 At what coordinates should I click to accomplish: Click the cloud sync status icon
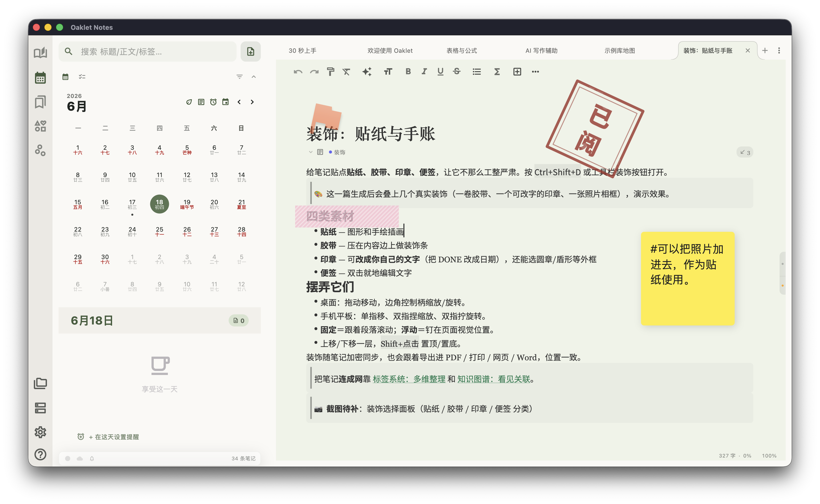click(x=80, y=458)
